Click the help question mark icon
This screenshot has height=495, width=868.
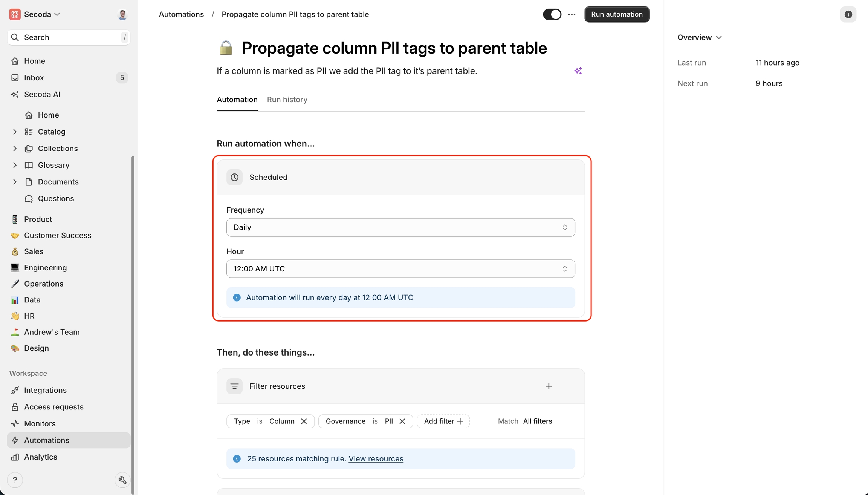[15, 480]
